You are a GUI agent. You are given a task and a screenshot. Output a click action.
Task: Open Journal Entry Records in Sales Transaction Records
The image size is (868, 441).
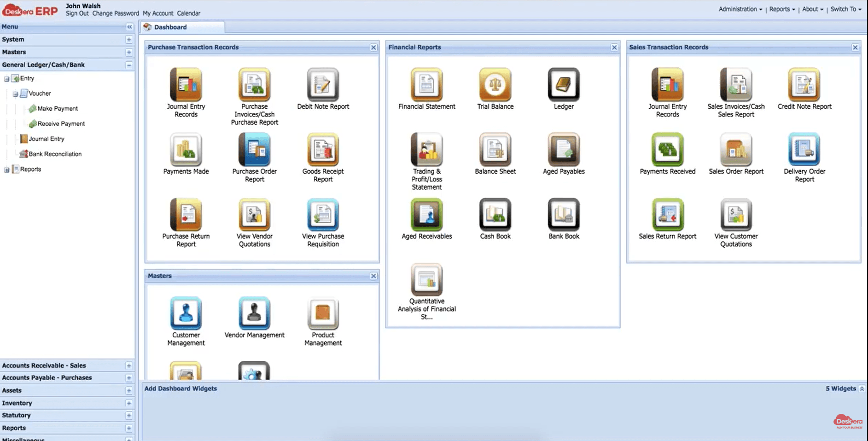[668, 85]
